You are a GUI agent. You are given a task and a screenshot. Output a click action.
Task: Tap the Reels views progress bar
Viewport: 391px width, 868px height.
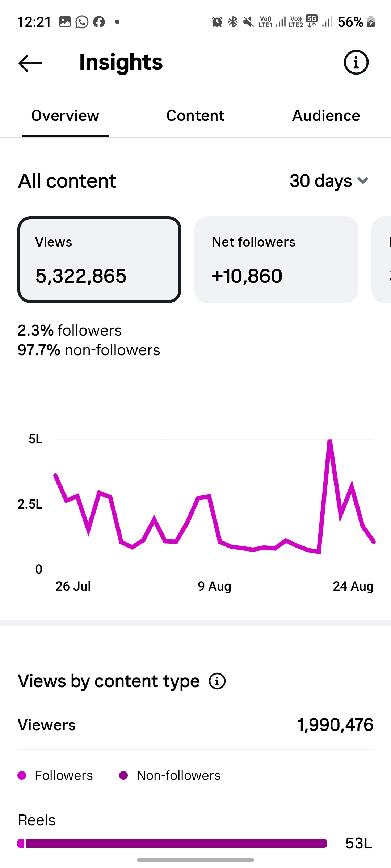tap(172, 843)
